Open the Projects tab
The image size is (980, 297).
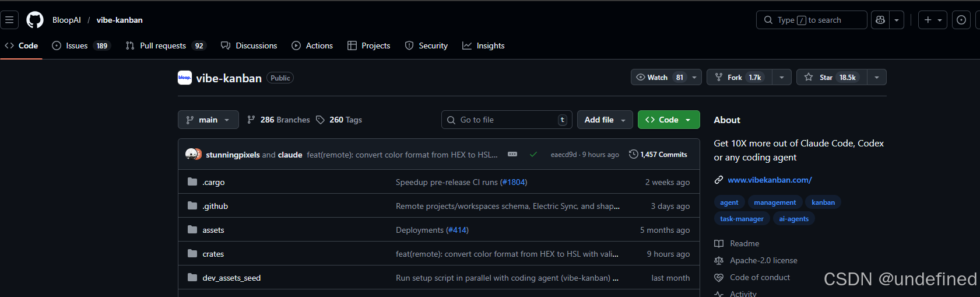pyautogui.click(x=368, y=46)
